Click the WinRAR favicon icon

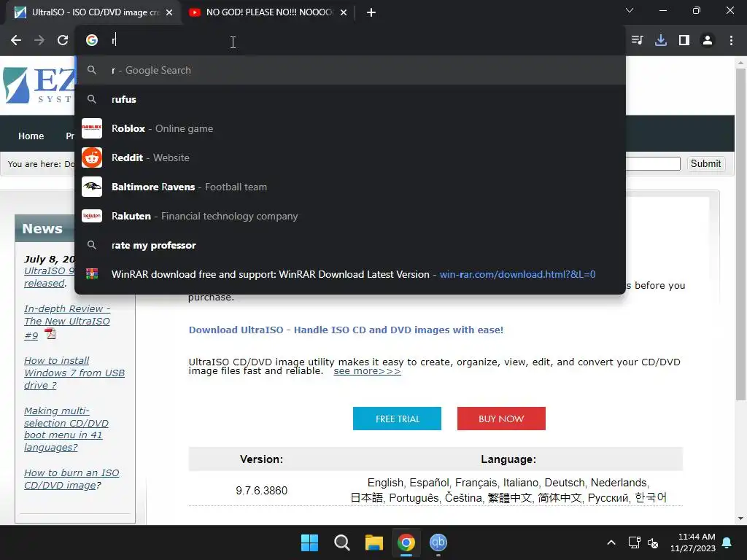pyautogui.click(x=92, y=274)
